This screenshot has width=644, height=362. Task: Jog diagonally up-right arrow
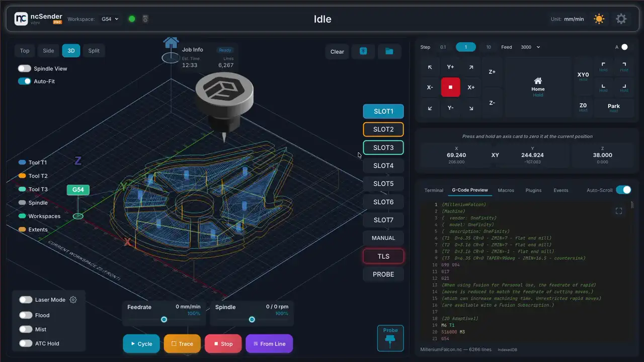[471, 67]
